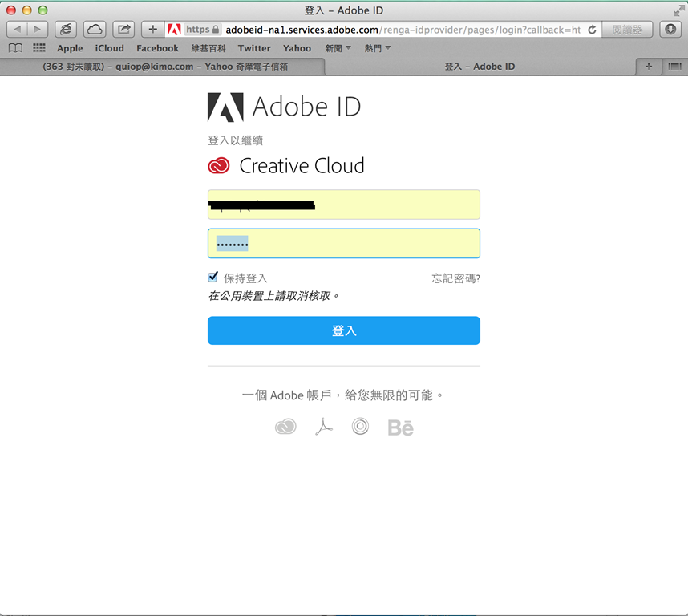Open the Yahoo bookmark
This screenshot has height=616, width=688.
(x=297, y=48)
